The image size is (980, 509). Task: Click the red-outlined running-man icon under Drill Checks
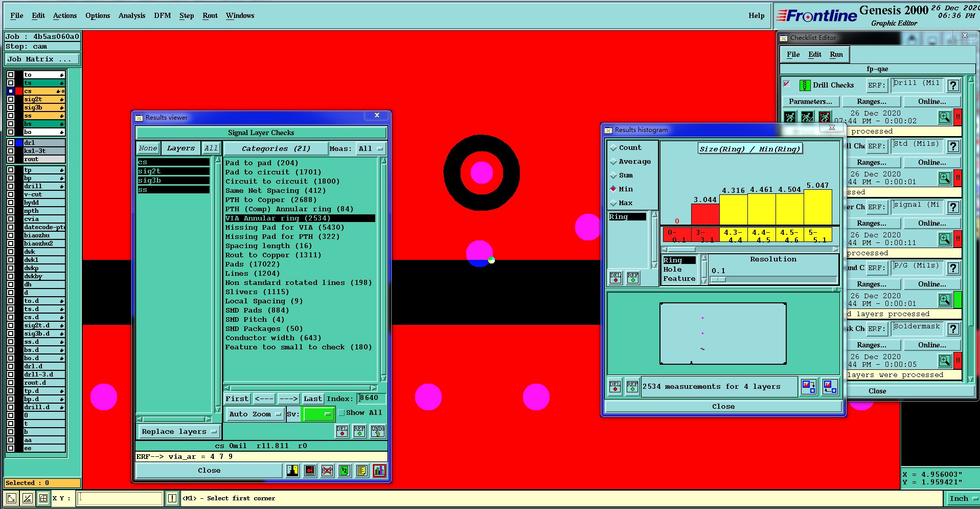[825, 117]
